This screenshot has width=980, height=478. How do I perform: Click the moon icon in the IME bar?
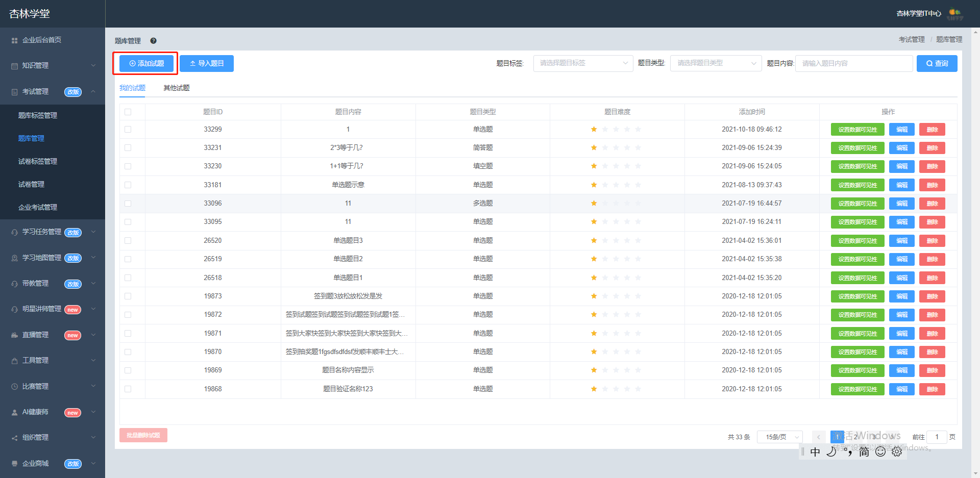pyautogui.click(x=831, y=451)
